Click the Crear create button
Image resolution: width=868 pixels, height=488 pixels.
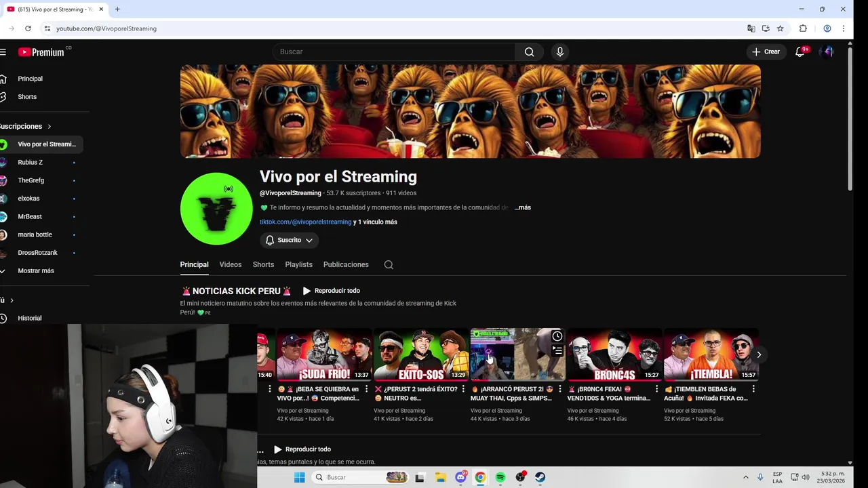pyautogui.click(x=766, y=52)
